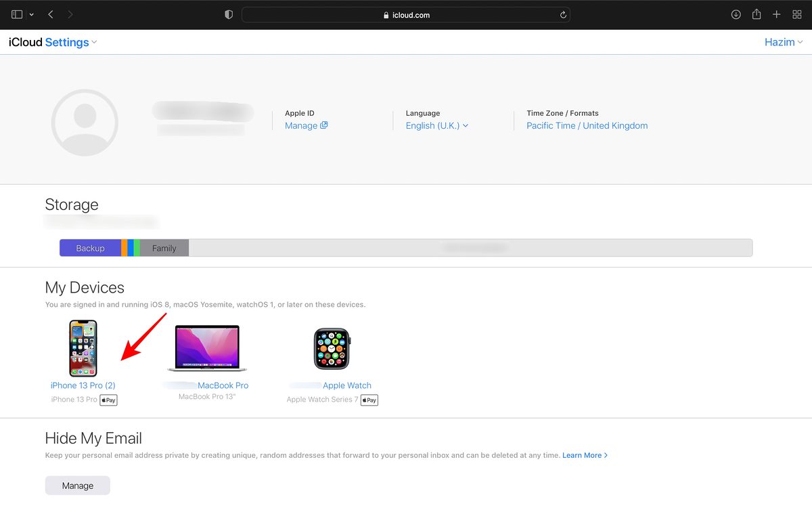The height and width of the screenshot is (508, 812).
Task: Click the Hide My Email heading
Action: 93,438
